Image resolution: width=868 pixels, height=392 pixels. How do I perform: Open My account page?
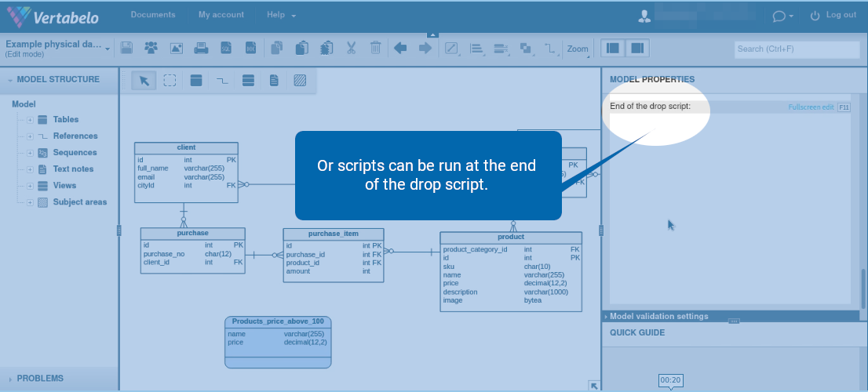221,15
